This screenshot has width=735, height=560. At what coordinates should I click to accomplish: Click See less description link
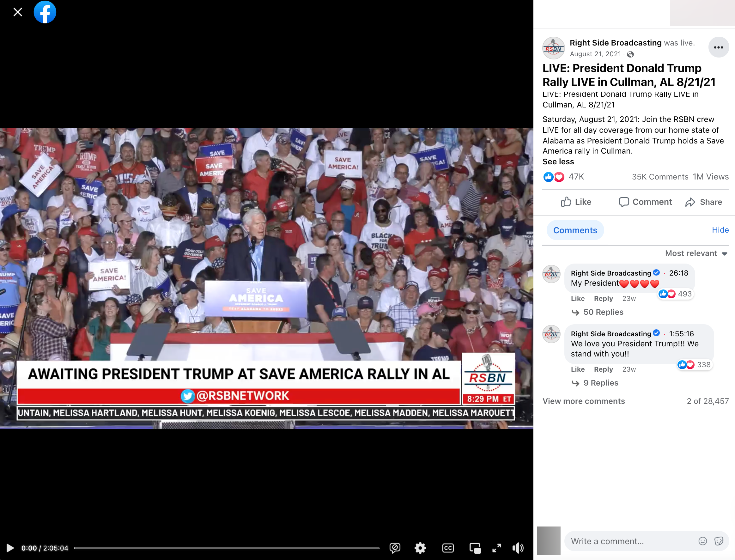pyautogui.click(x=558, y=162)
